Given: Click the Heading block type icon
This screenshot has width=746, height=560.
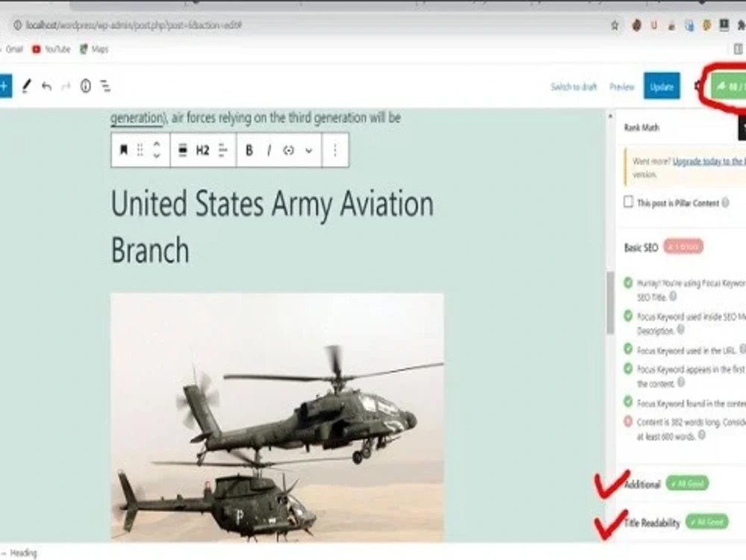Looking at the screenshot, I should point(124,150).
